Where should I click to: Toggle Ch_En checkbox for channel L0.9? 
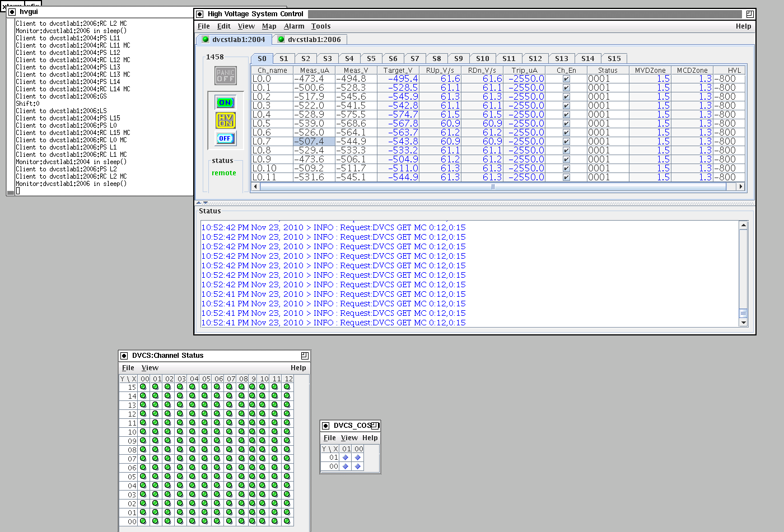(566, 160)
